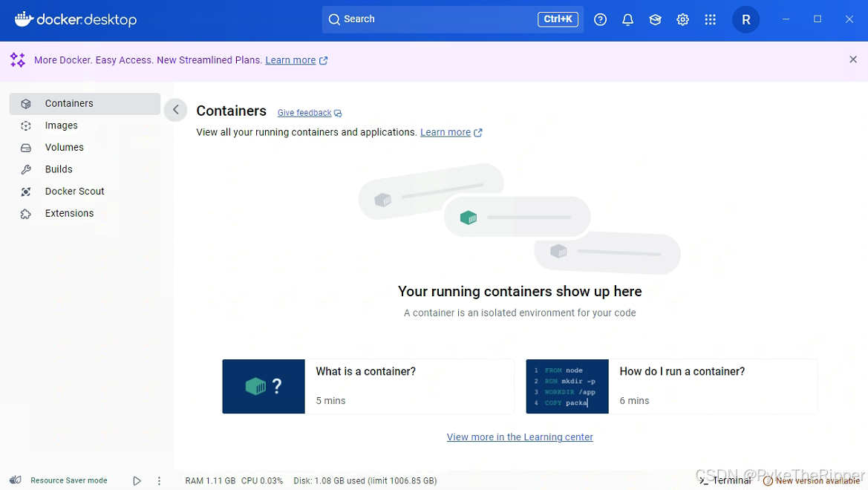
Task: Click the Docker Scout sidebar icon
Action: [26, 192]
